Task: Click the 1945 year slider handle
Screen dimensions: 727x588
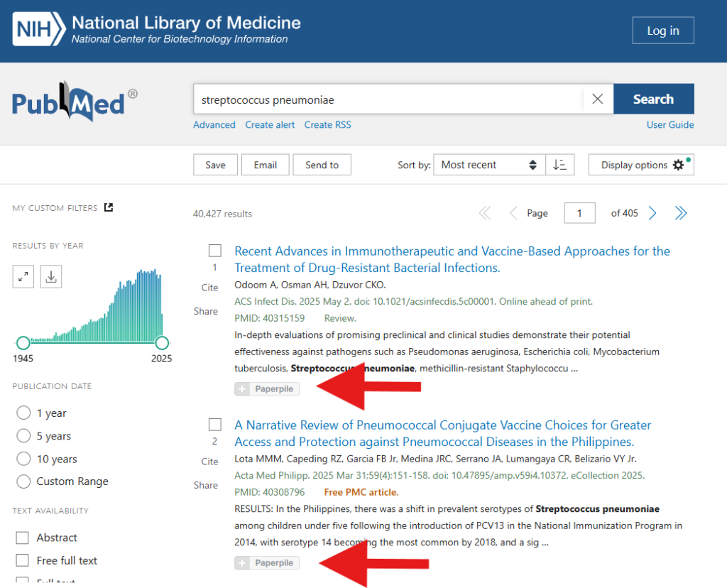Action: (x=23, y=343)
